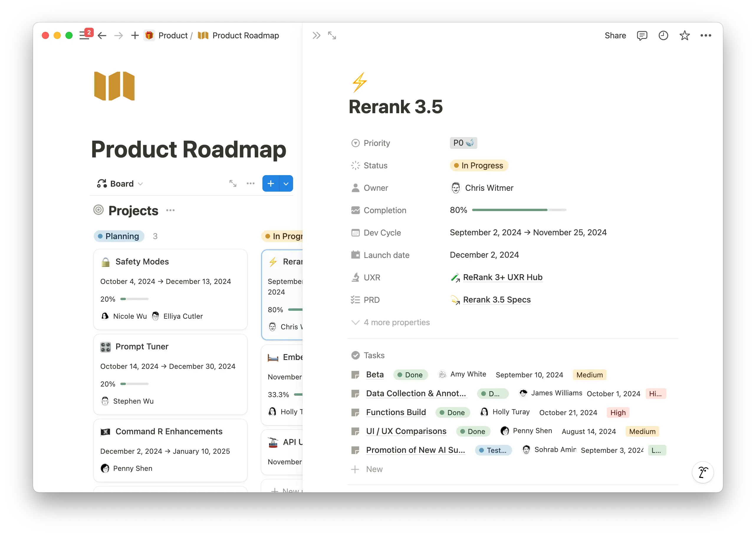The width and height of the screenshot is (756, 536).
Task: Click the Share button
Action: click(615, 35)
